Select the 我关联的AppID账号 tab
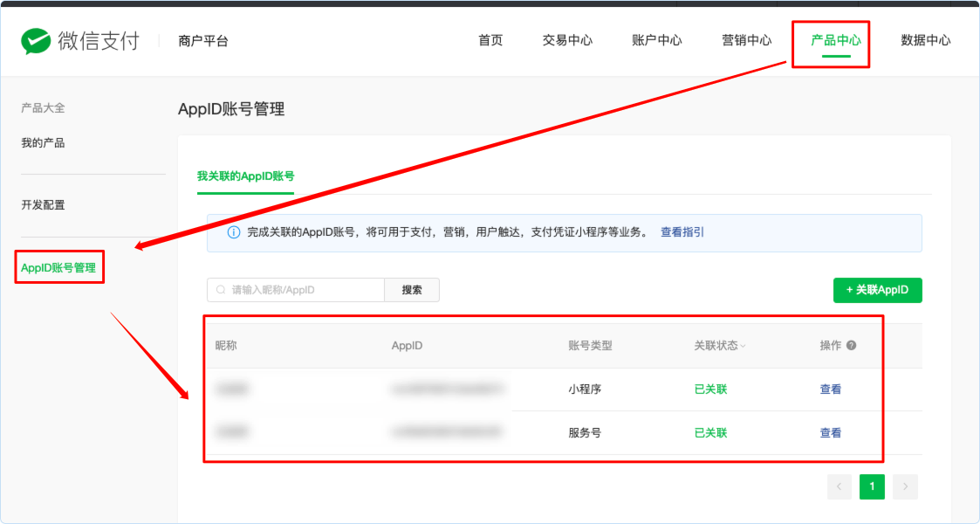The image size is (980, 524). pos(245,176)
